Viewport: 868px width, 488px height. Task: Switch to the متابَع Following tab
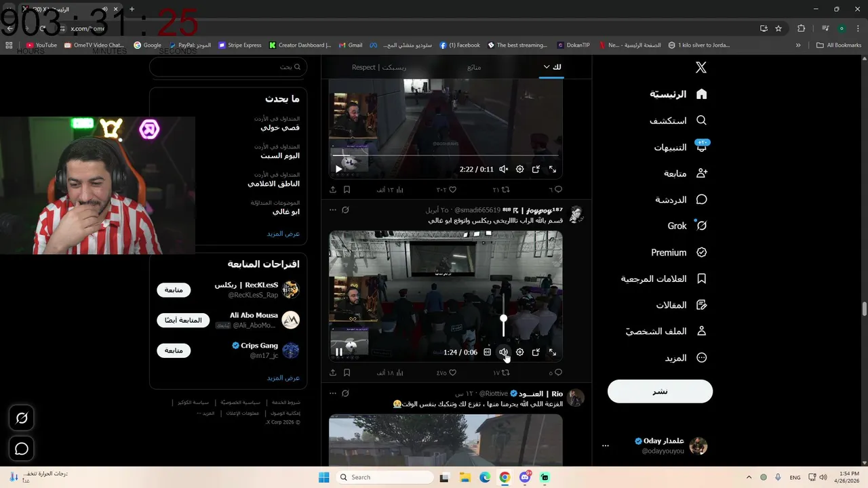474,67
